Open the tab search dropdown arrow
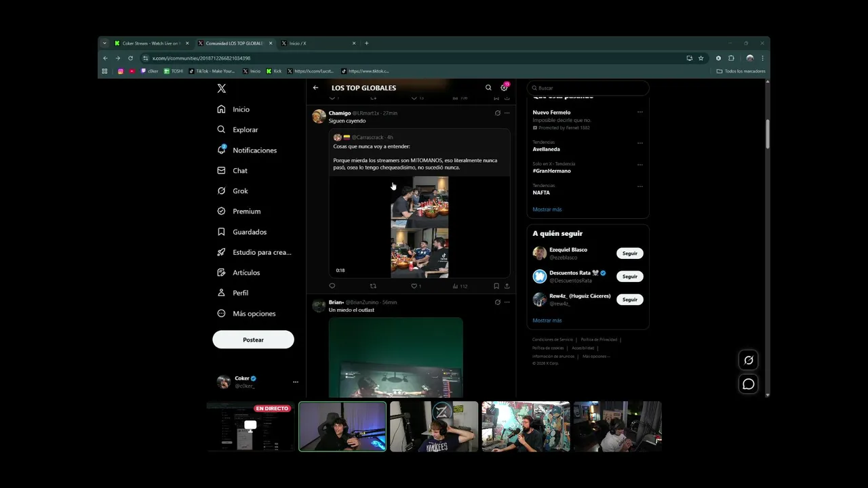Image resolution: width=868 pixels, height=488 pixels. point(104,43)
